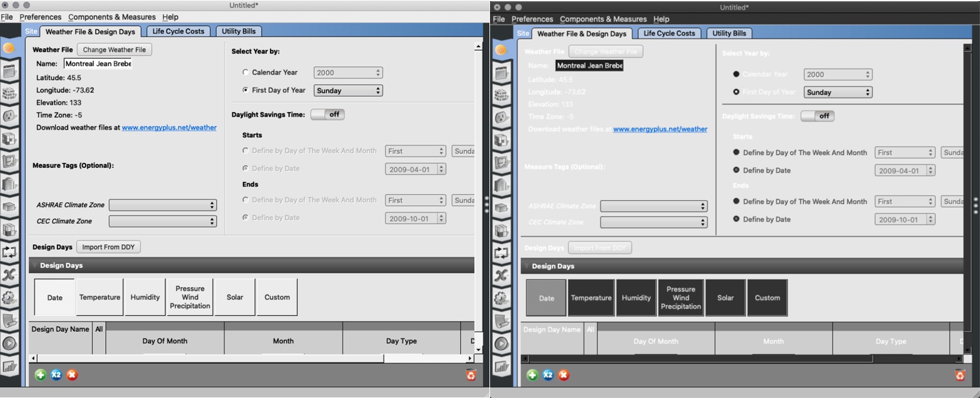Click 2000 year spinner arrows, light window
Image resolution: width=980 pixels, height=398 pixels.
[378, 73]
